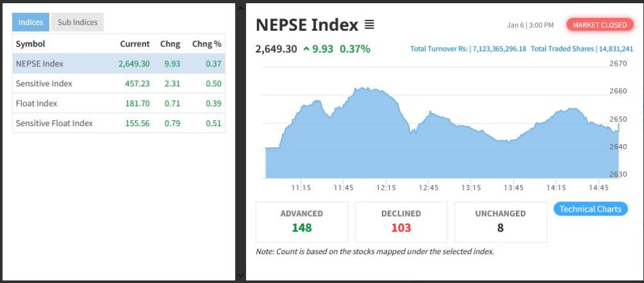
Task: Open the menu icon beside NEPSE Index
Action: click(x=369, y=25)
